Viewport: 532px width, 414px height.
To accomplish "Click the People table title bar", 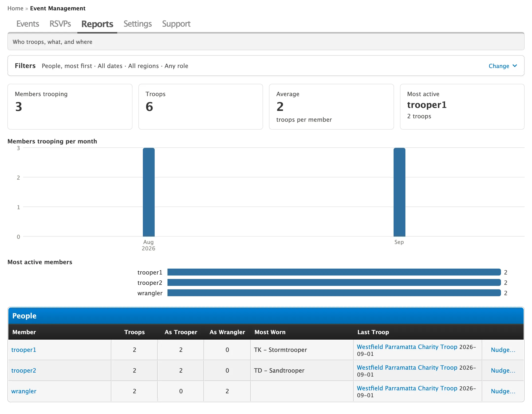I will click(266, 316).
